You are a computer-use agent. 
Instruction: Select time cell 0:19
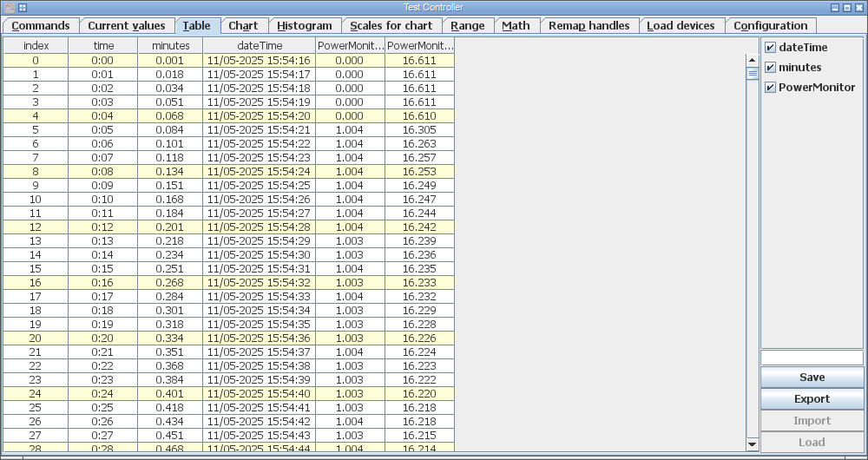pyautogui.click(x=103, y=325)
